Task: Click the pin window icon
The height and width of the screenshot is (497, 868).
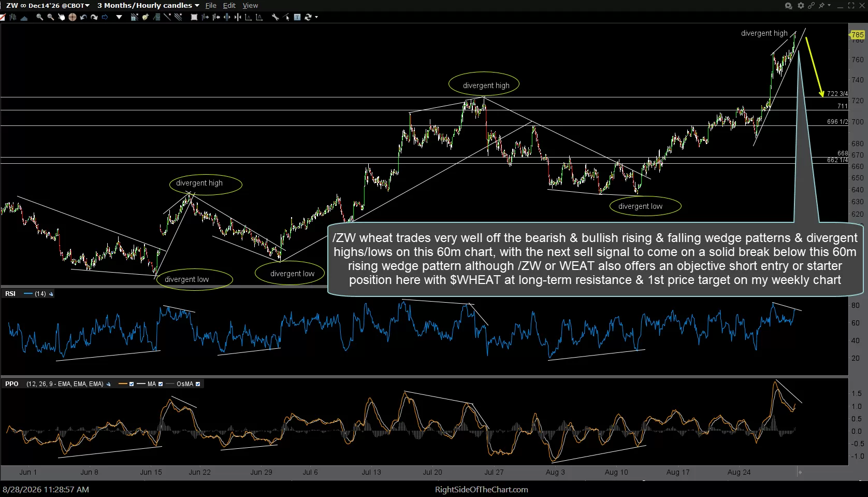Action: 822,6
